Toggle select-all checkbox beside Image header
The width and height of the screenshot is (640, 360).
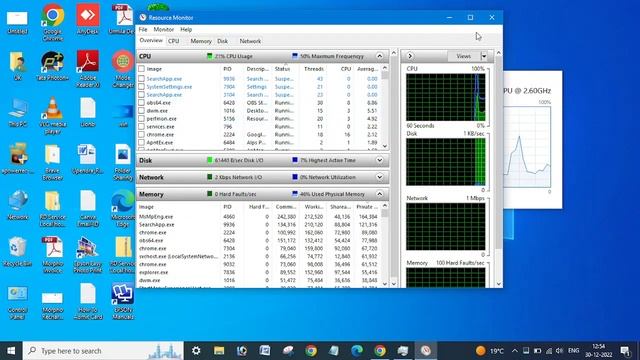(x=141, y=69)
